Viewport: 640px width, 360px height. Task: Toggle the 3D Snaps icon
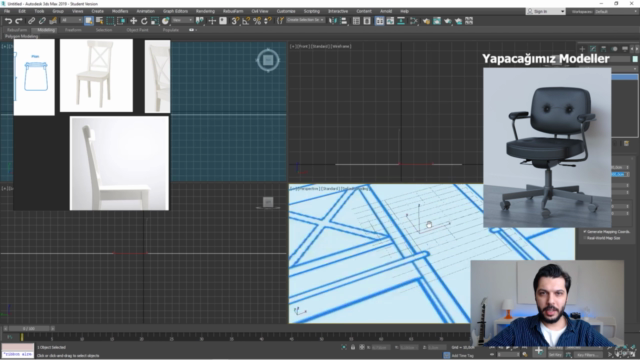click(x=235, y=21)
